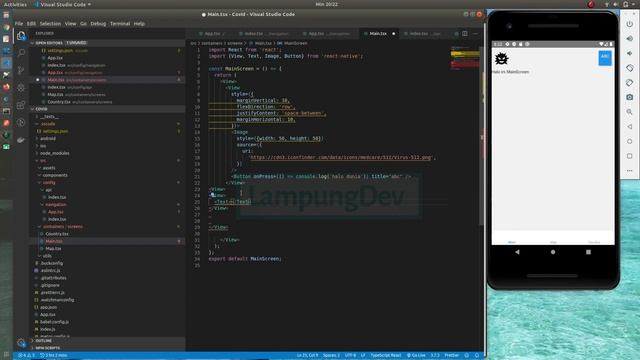Click Activities in the top bar
Screen dimensions: 640x360
coord(15,4)
